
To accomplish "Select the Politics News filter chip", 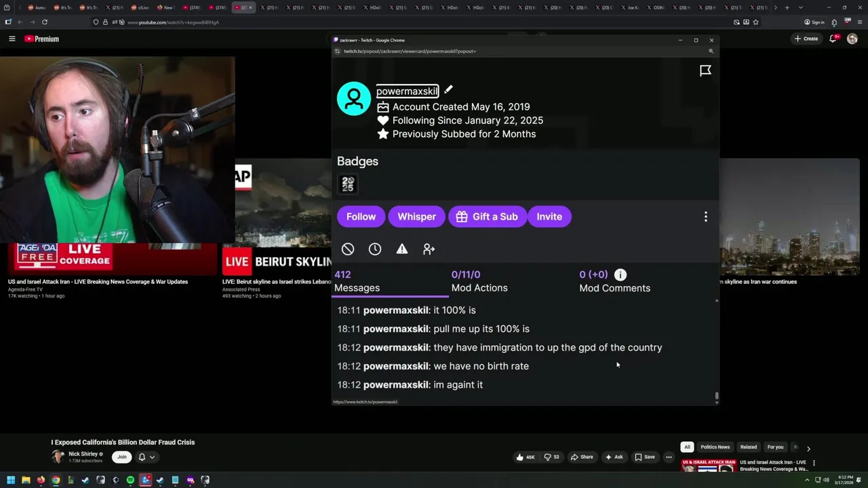I will (715, 447).
